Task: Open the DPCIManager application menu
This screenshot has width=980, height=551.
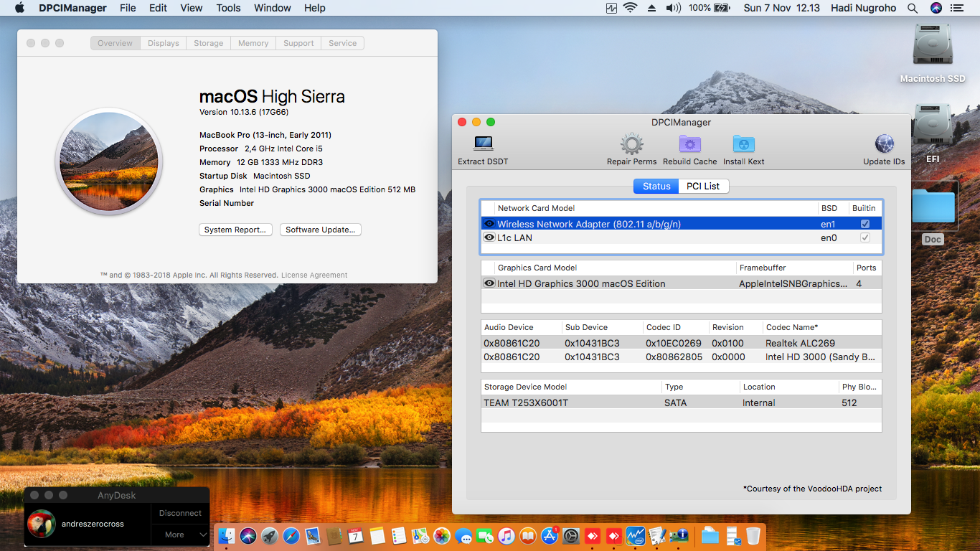Action: (72, 8)
